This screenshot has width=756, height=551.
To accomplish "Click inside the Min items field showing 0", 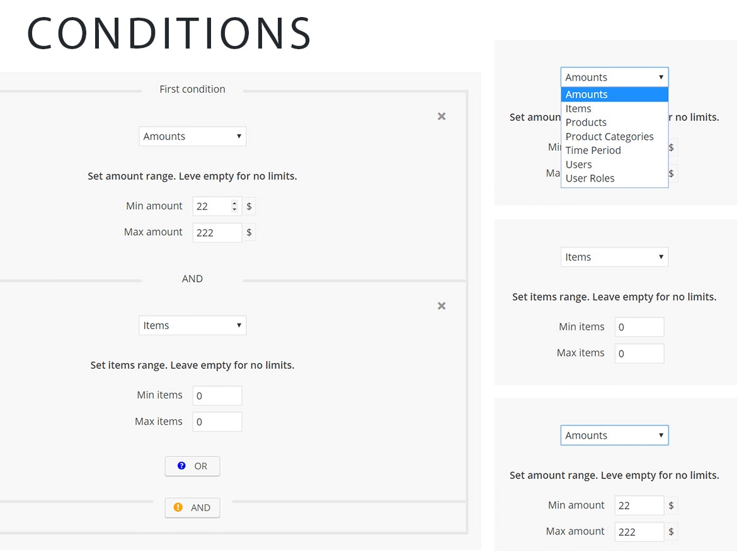I will click(x=217, y=395).
